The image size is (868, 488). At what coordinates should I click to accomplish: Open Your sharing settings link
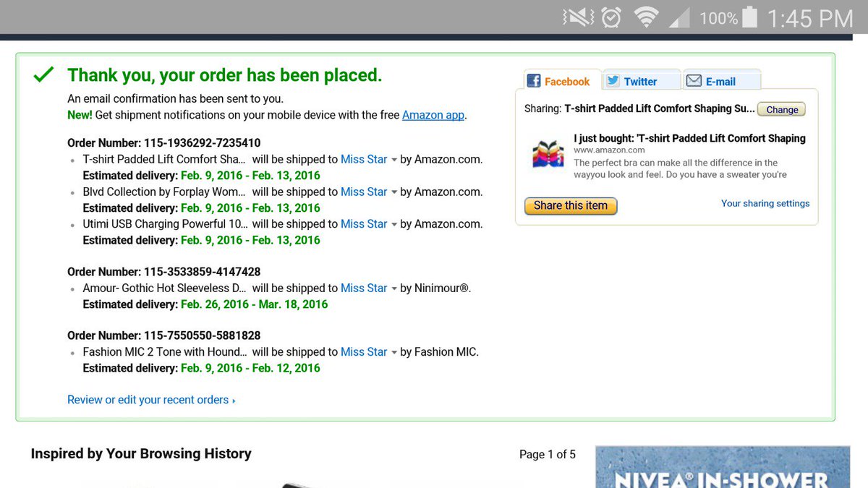click(765, 203)
